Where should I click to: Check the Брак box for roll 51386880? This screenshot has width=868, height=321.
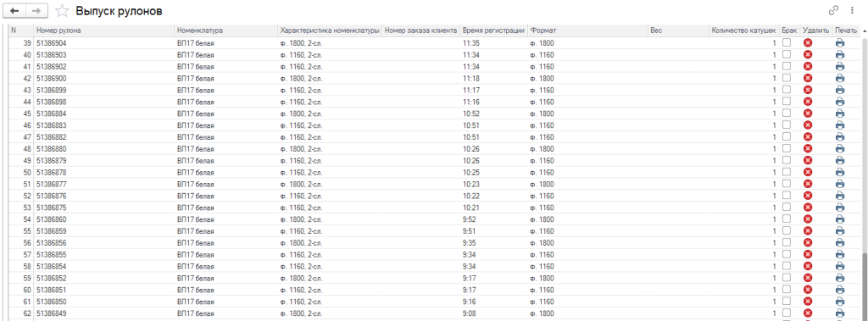coord(786,148)
